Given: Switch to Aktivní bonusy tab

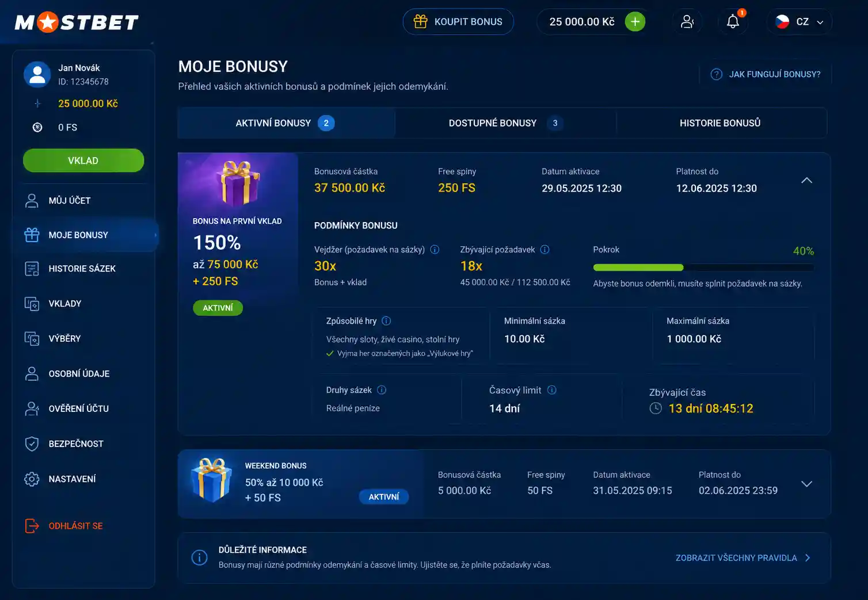Looking at the screenshot, I should click(286, 123).
